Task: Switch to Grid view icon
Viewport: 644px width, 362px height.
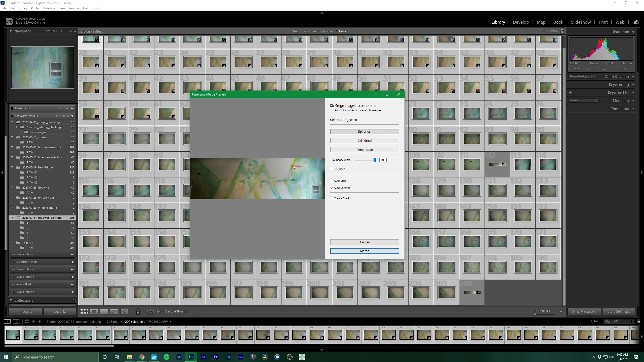Action: 84,311
